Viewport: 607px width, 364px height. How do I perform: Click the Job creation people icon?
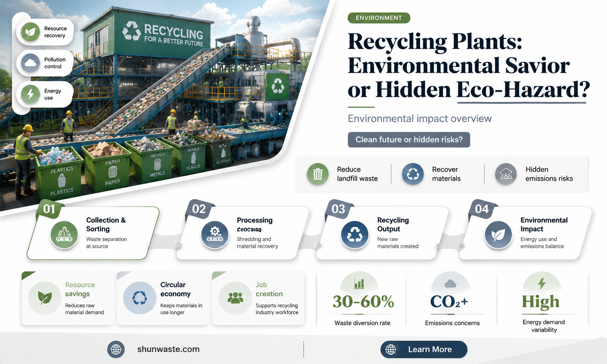[x=235, y=298]
